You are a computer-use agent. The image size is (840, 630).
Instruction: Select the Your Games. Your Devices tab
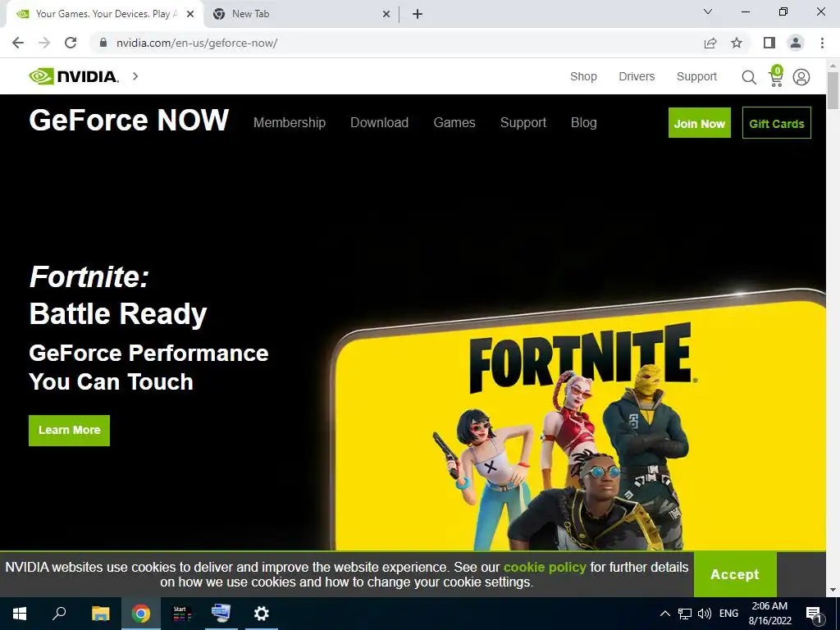[105, 14]
